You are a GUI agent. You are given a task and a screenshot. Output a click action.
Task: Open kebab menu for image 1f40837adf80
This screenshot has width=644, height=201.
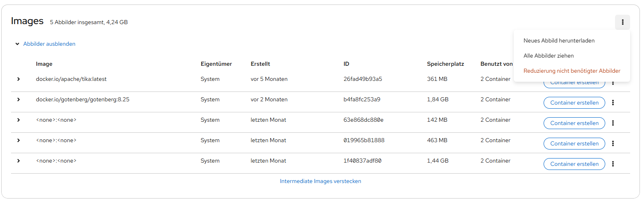pos(613,164)
